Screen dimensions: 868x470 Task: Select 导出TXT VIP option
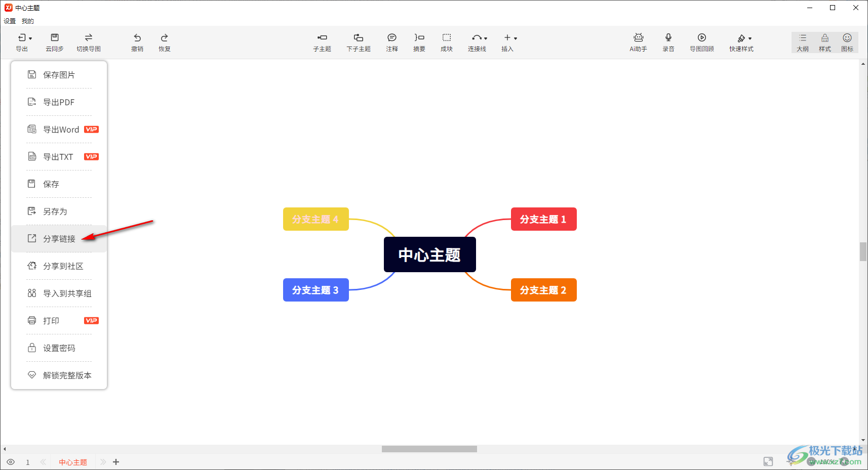coord(59,157)
